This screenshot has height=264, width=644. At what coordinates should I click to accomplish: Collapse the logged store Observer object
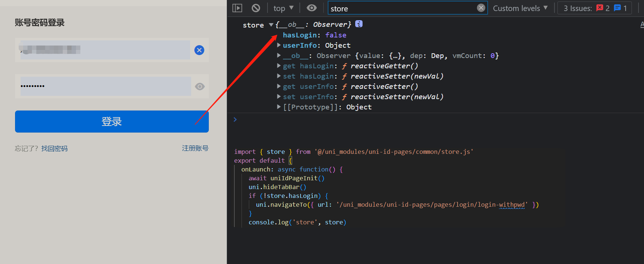click(x=271, y=25)
